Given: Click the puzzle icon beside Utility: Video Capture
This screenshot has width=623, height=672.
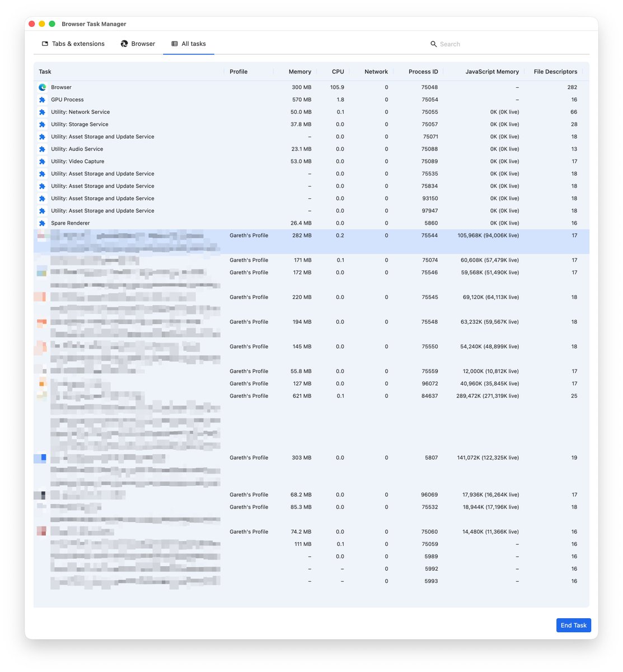Looking at the screenshot, I should [42, 161].
